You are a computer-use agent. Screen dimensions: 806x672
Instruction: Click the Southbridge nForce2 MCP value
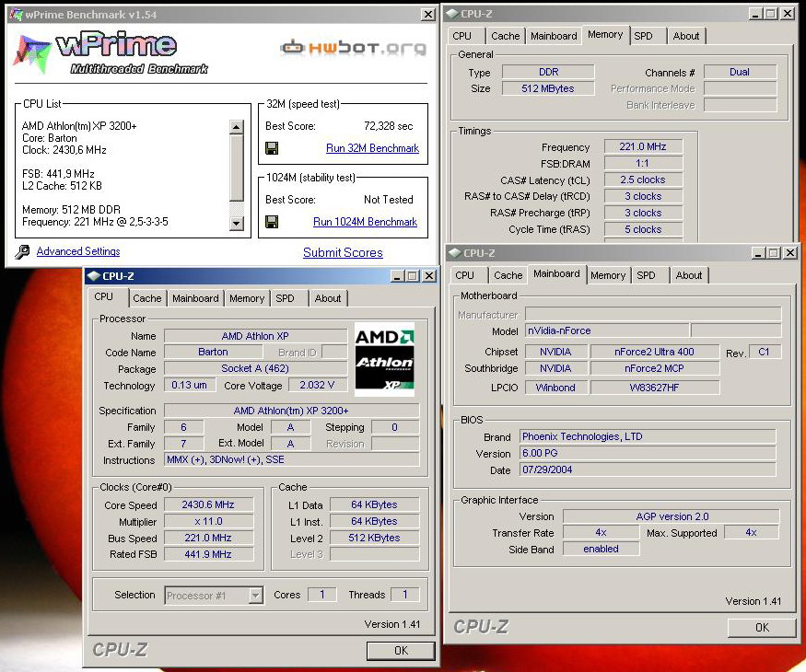tap(654, 368)
